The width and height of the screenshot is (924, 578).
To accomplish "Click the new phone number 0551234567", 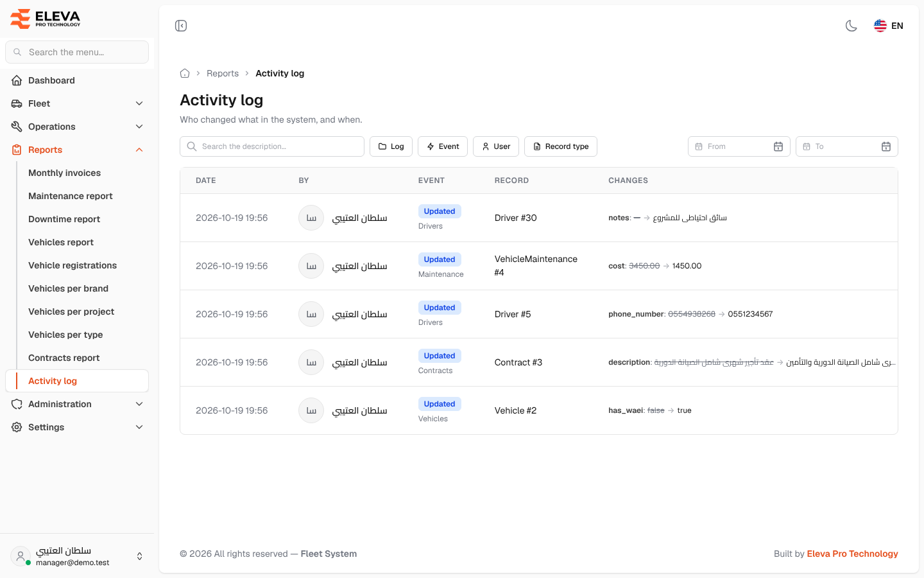I will coord(750,314).
